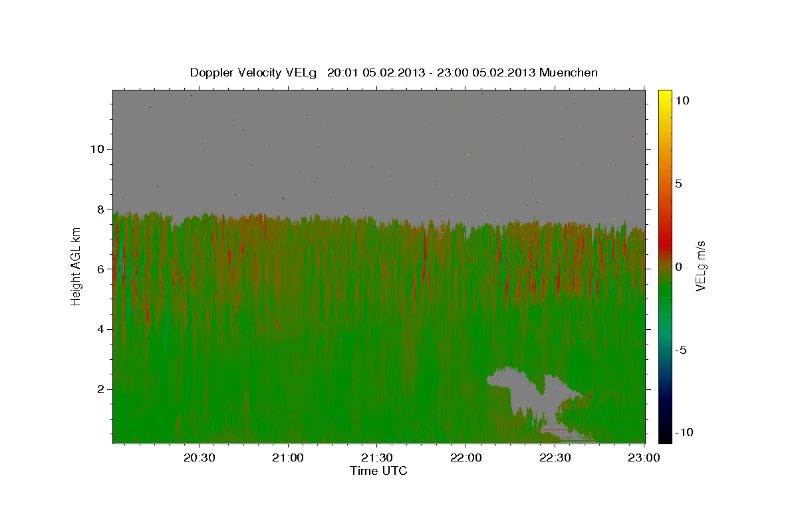
Task: Click the 'VELg m/s' colorbar label
Action: coord(700,267)
